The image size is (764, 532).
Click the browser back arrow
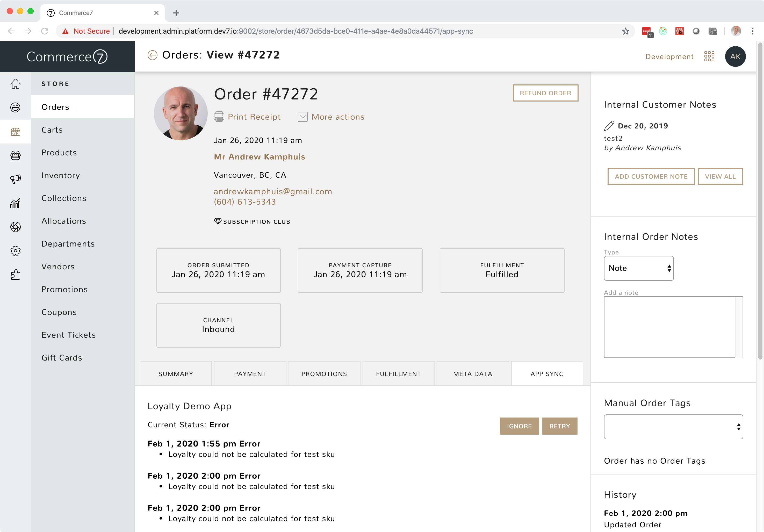coord(11,31)
